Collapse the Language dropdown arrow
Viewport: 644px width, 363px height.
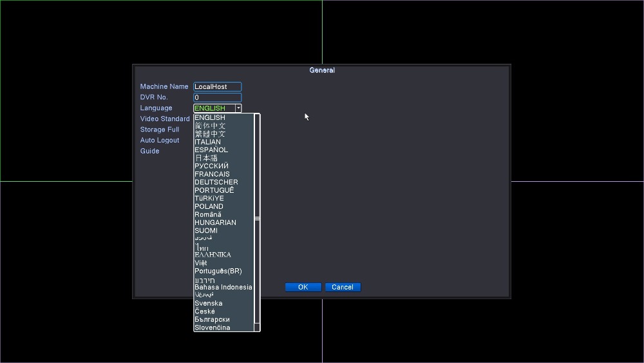pyautogui.click(x=238, y=108)
